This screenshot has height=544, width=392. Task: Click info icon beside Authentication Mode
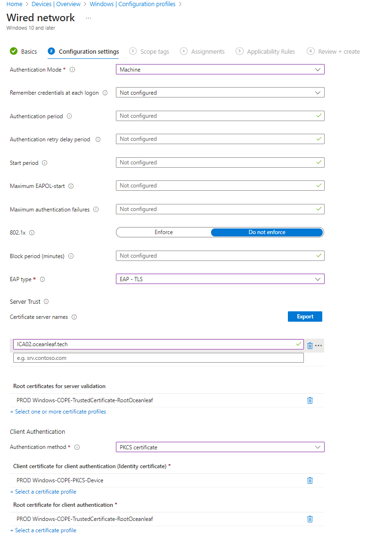coord(73,70)
